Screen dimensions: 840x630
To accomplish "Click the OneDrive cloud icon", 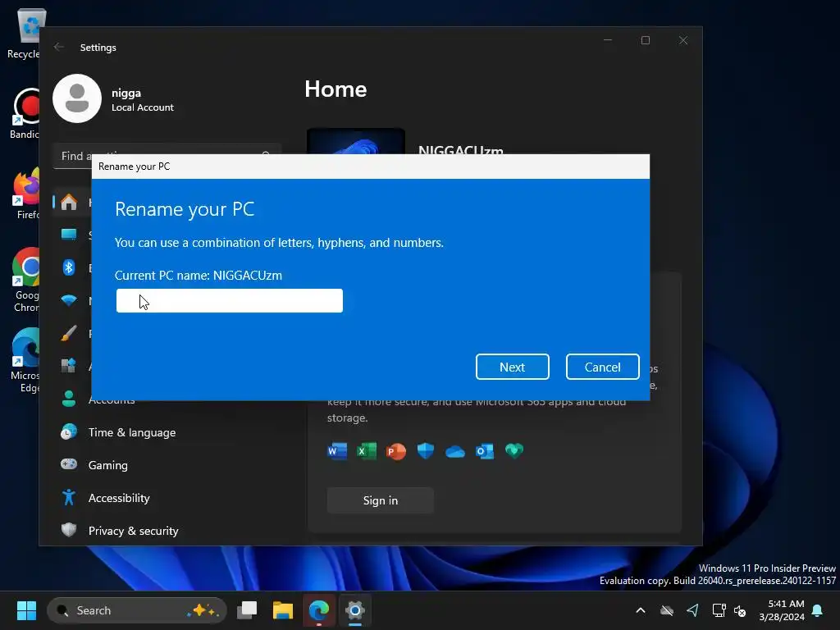I will click(454, 452).
